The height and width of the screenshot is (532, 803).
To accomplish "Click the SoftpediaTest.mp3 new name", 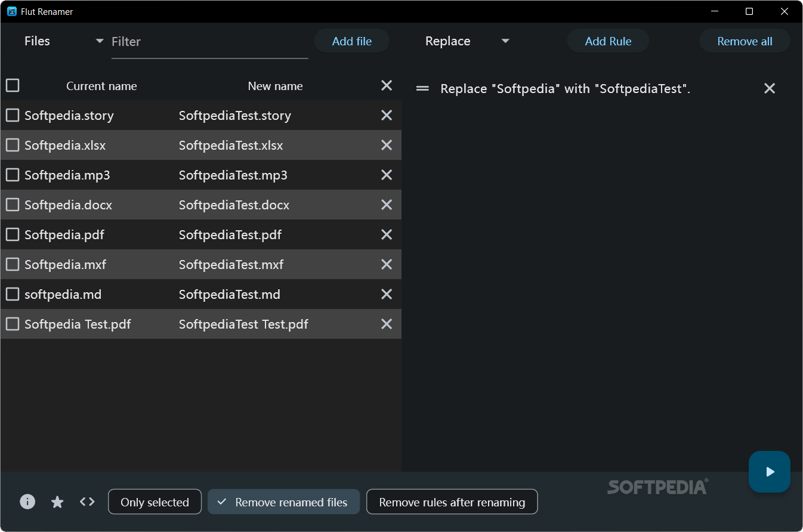I will (233, 175).
